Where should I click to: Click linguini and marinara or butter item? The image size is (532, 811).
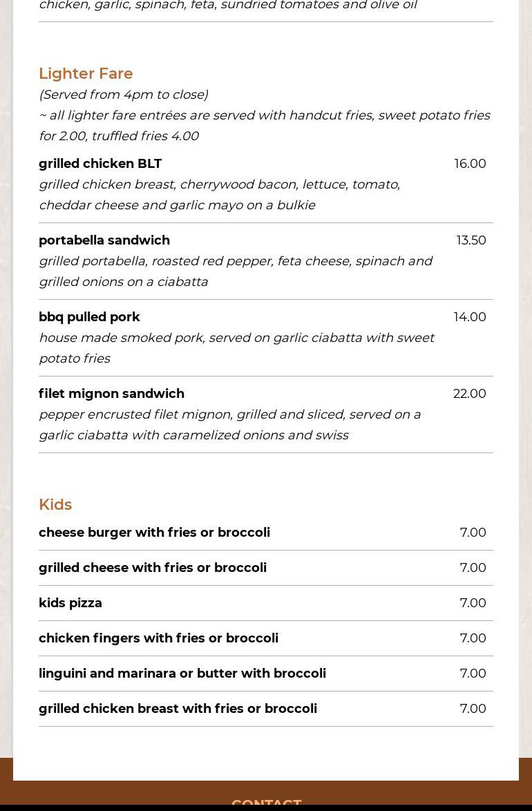[x=182, y=674]
